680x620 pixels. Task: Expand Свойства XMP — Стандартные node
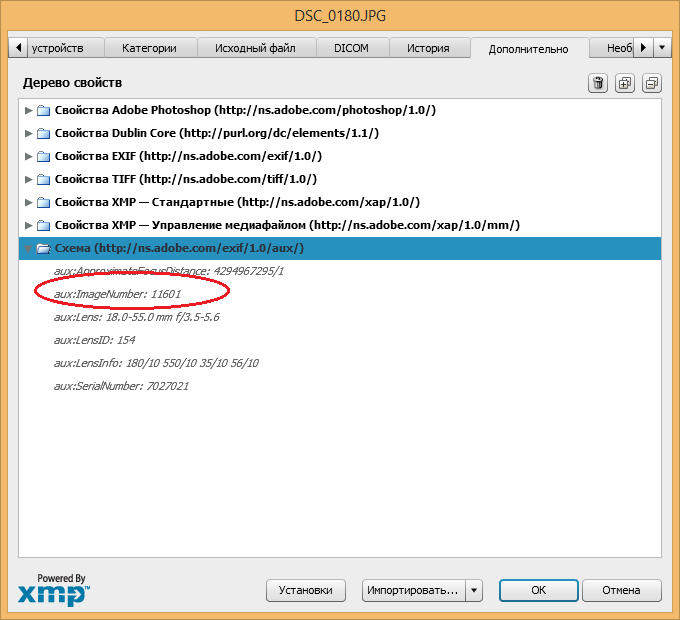tap(28, 202)
